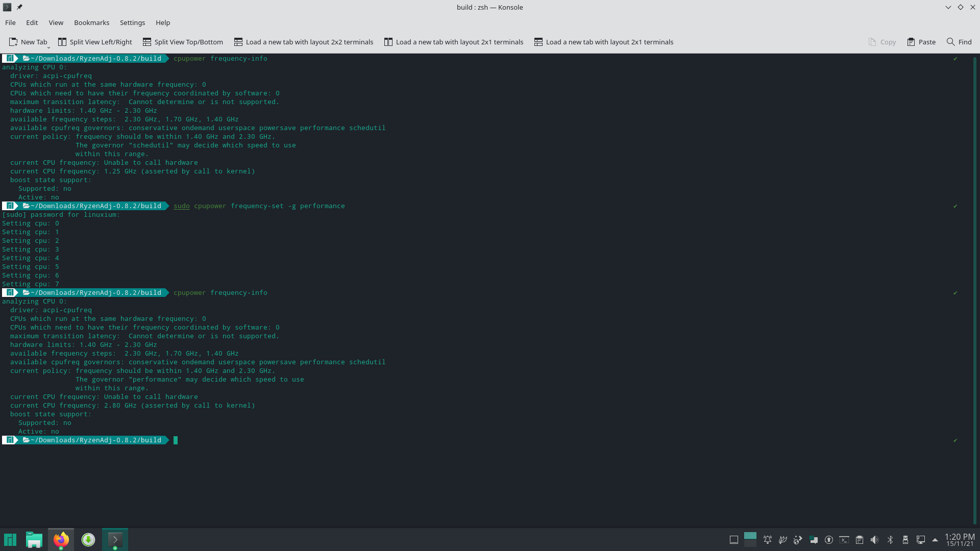
Task: Click 'frequency-set -g performance' command text
Action: click(x=287, y=206)
